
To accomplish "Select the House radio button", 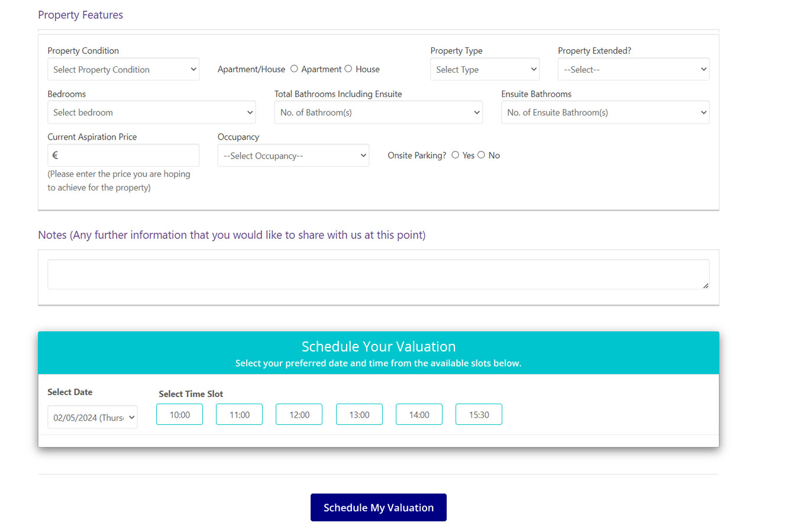I will [x=348, y=69].
